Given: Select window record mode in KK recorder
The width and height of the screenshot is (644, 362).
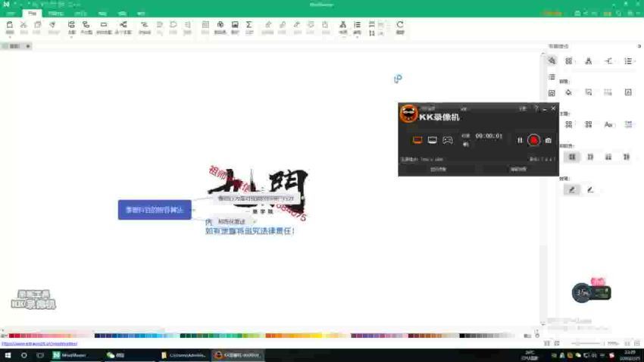Looking at the screenshot, I should [x=432, y=140].
